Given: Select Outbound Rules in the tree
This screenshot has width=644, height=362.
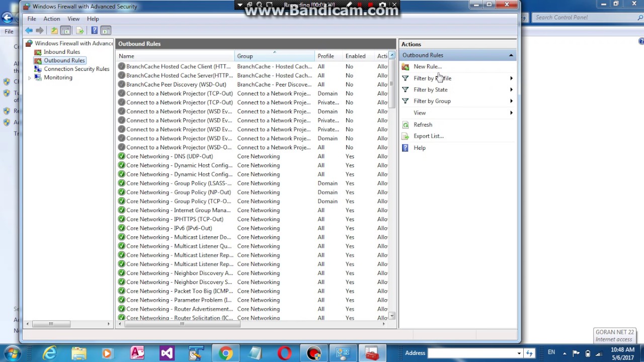Looking at the screenshot, I should click(64, 60).
